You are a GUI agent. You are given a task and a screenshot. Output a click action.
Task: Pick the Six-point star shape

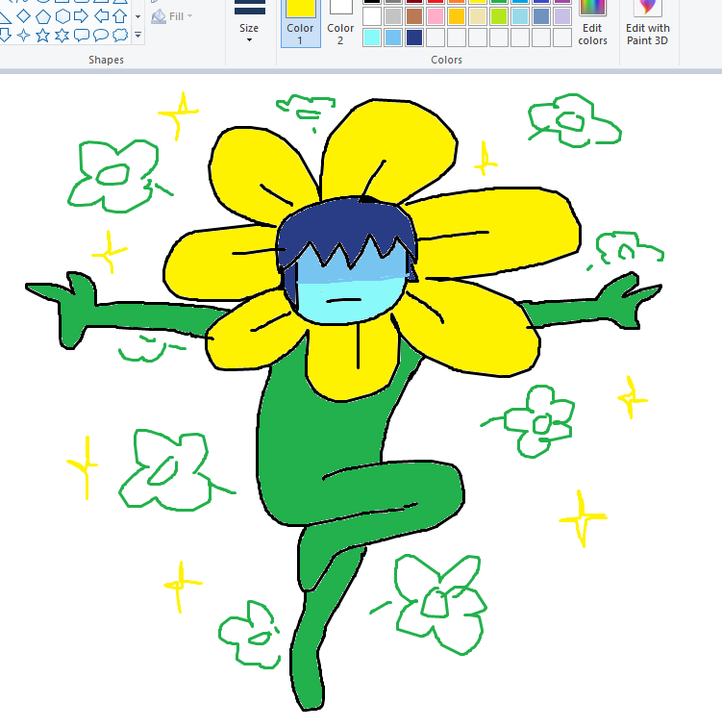[62, 36]
